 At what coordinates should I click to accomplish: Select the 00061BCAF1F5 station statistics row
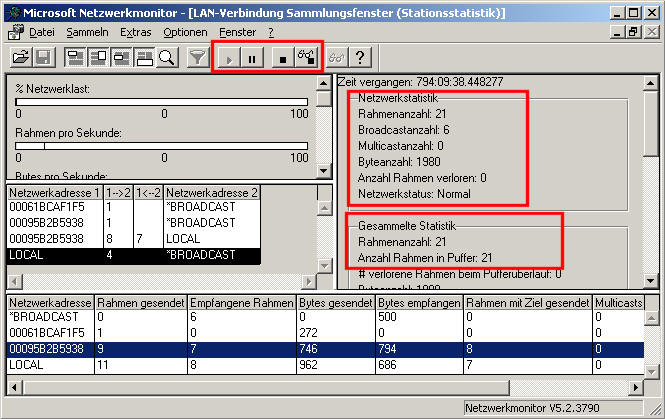326,333
